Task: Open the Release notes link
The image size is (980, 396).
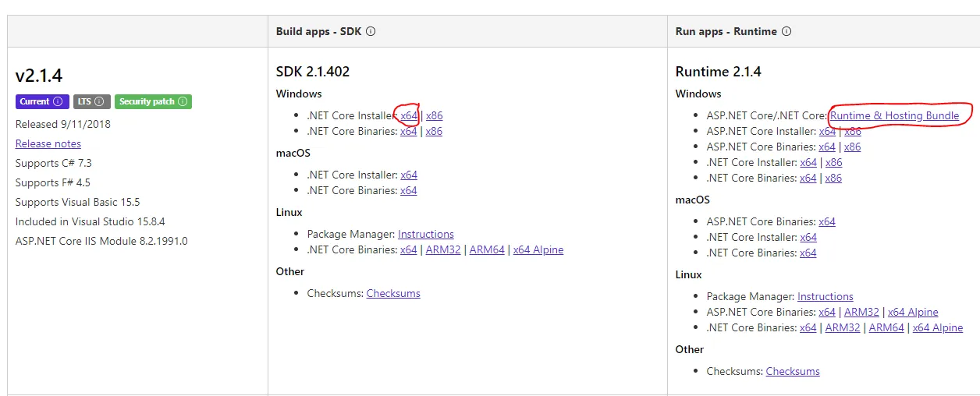Action: pyautogui.click(x=48, y=143)
